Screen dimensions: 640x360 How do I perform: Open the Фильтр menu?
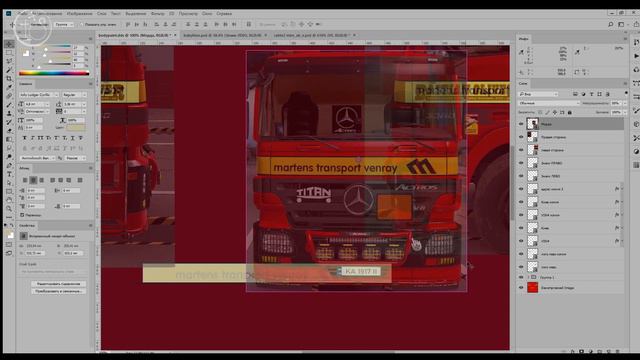pyautogui.click(x=158, y=13)
